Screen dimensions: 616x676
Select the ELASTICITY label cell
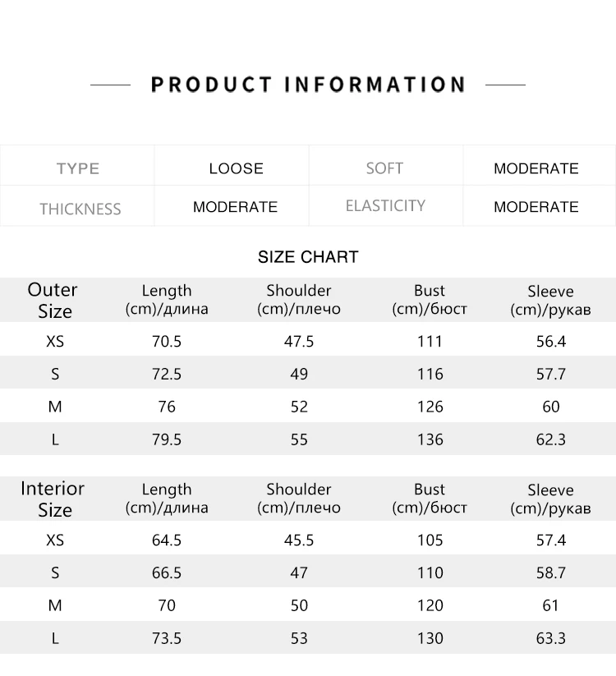pyautogui.click(x=385, y=206)
